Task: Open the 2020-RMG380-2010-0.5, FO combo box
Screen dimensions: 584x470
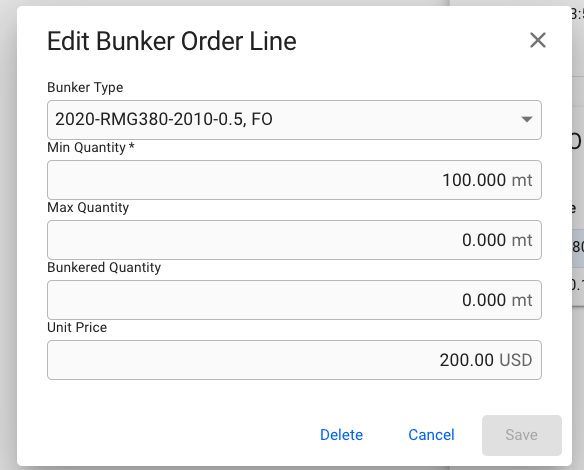Action: pos(294,120)
